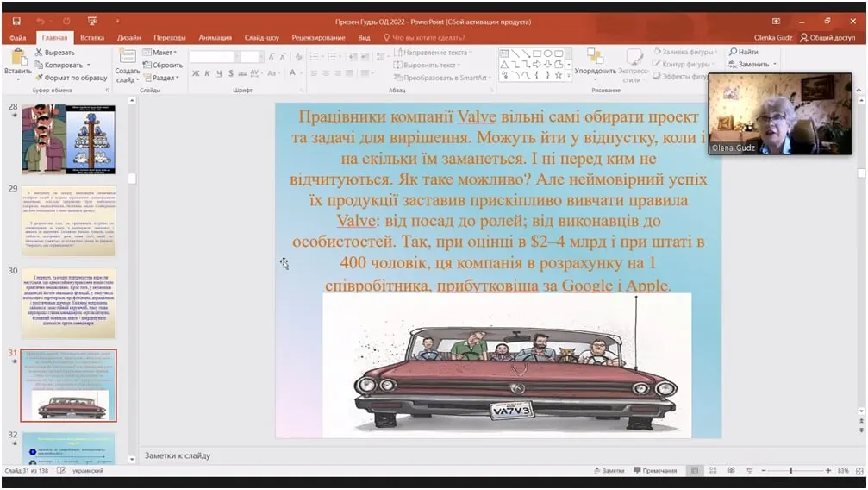
Task: Click the Redo icon in title bar
Action: [66, 21]
